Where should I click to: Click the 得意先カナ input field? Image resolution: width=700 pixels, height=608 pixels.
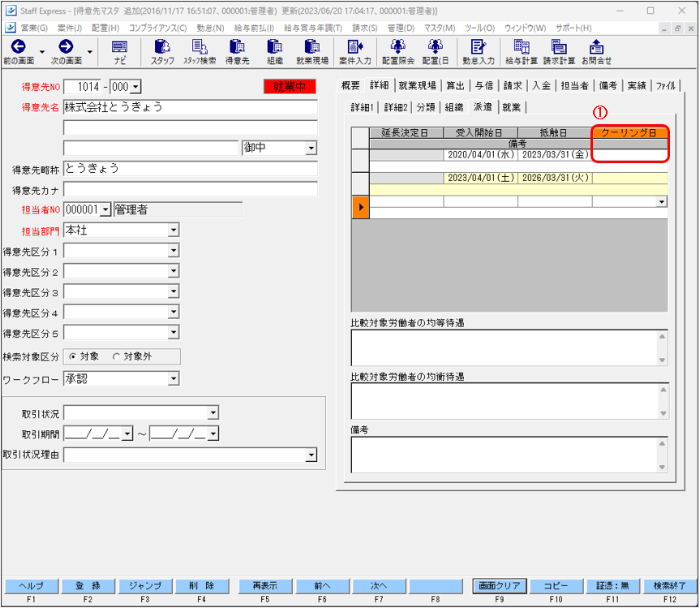pyautogui.click(x=191, y=189)
